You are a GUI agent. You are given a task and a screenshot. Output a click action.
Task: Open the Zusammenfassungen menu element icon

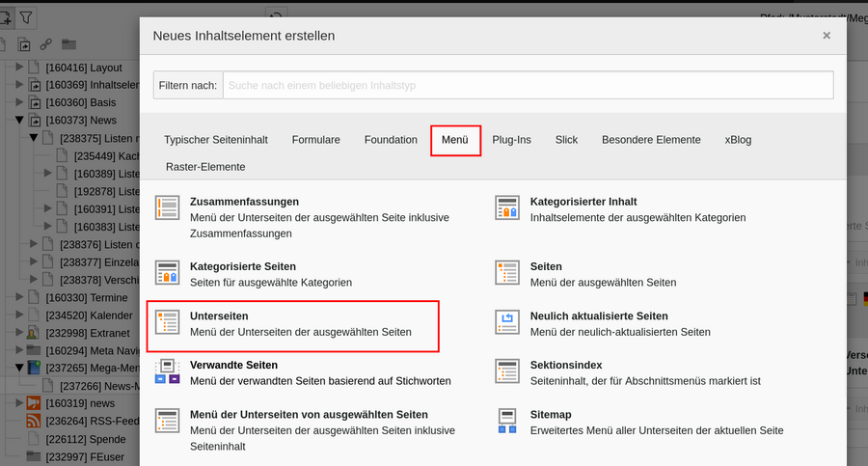point(167,207)
